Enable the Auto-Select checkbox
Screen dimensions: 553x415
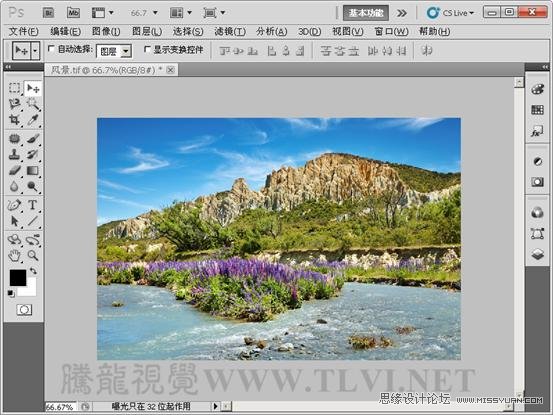pos(51,49)
